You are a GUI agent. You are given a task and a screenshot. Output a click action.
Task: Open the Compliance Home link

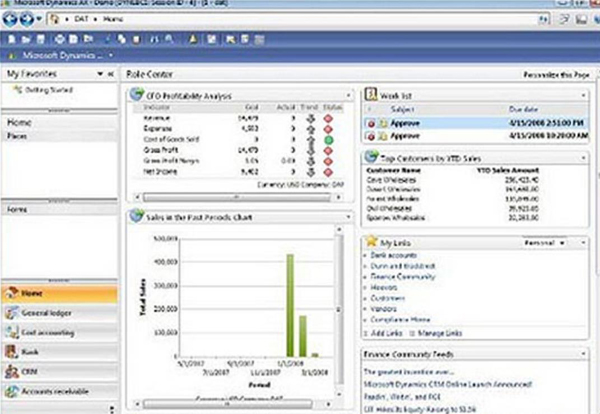click(x=400, y=319)
